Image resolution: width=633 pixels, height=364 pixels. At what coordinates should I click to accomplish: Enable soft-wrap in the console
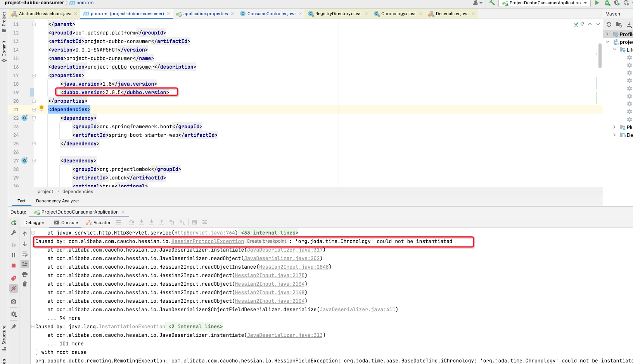tap(25, 255)
